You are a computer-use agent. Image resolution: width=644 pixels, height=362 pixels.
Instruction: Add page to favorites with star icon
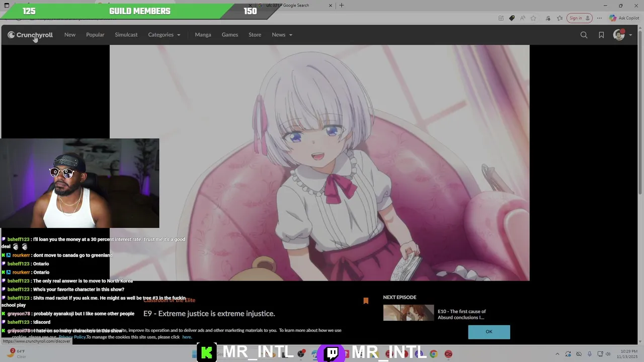point(533,18)
